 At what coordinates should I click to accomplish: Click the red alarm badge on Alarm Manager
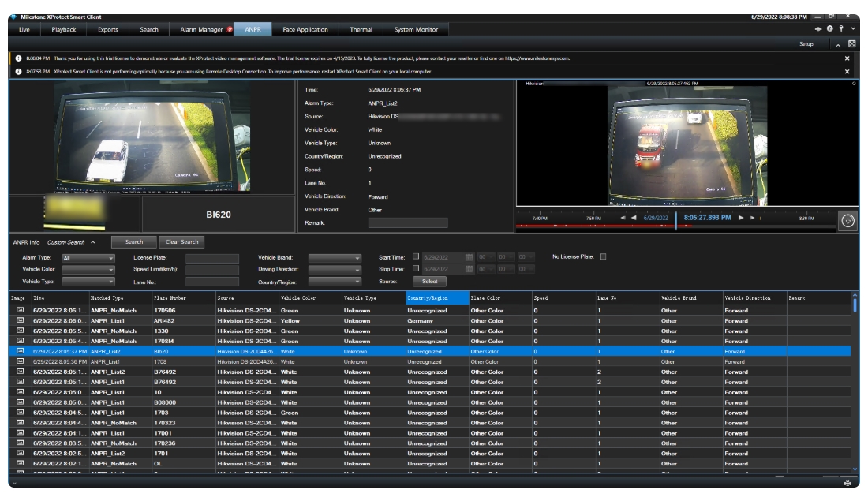pos(230,29)
